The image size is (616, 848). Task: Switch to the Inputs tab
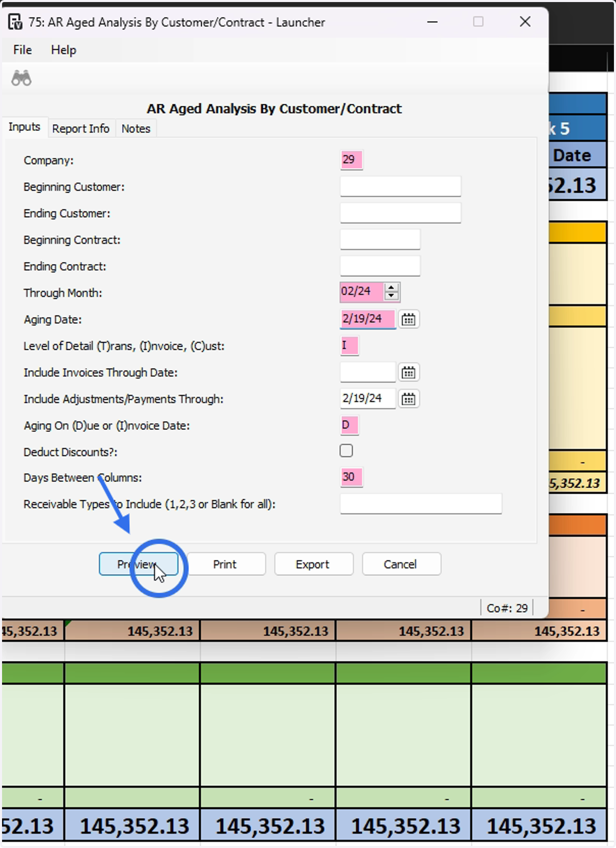point(25,127)
